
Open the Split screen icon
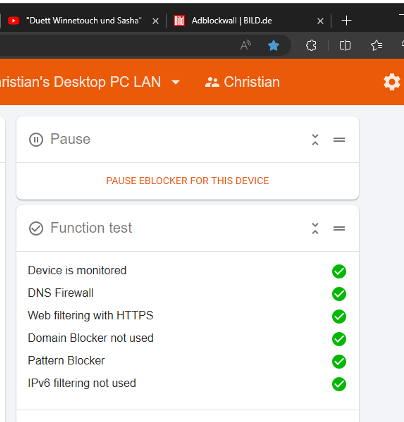[x=345, y=45]
